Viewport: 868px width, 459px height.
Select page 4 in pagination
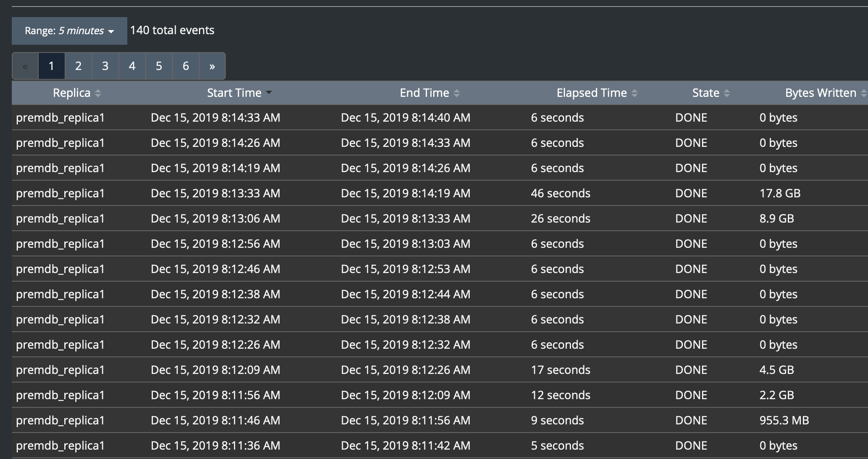(x=132, y=66)
